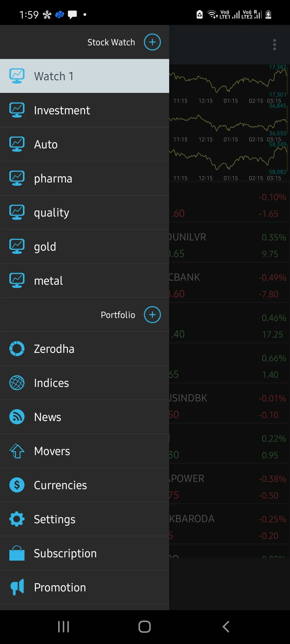Image resolution: width=290 pixels, height=644 pixels.
Task: Select the quality watchlist
Action: pos(52,213)
